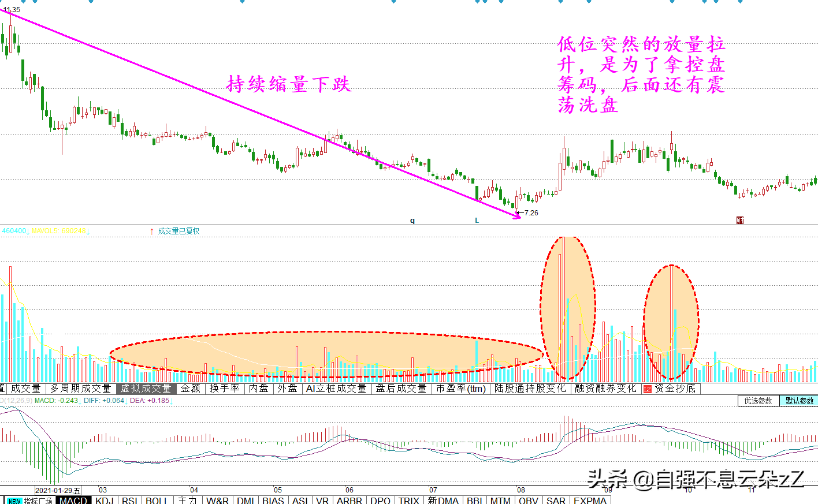The width and height of the screenshot is (818, 504).
Task: Click the 'L' marker below the price chart
Action: (x=477, y=221)
